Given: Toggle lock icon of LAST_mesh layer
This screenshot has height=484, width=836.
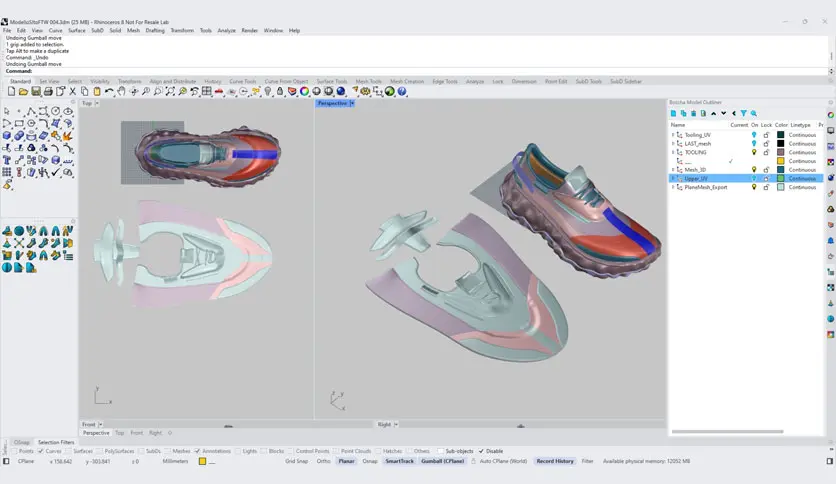Looking at the screenshot, I should click(x=766, y=143).
